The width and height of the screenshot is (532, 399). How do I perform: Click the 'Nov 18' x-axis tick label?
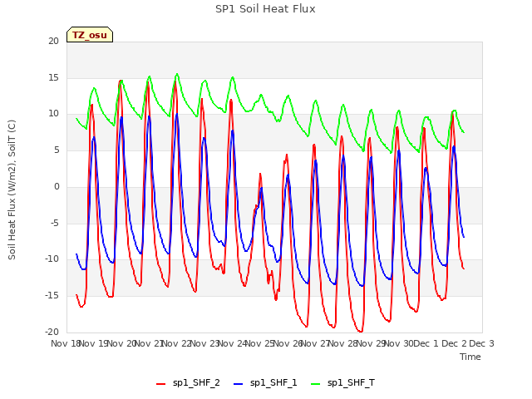click(66, 343)
